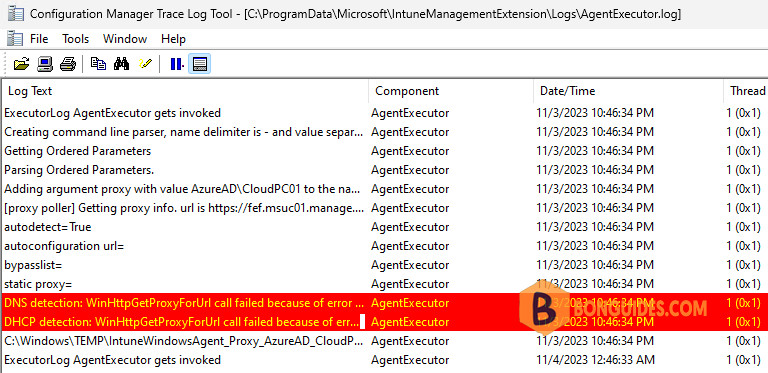Click the app icon beside the File menu
Image resolution: width=768 pixels, height=373 pixels.
point(15,39)
